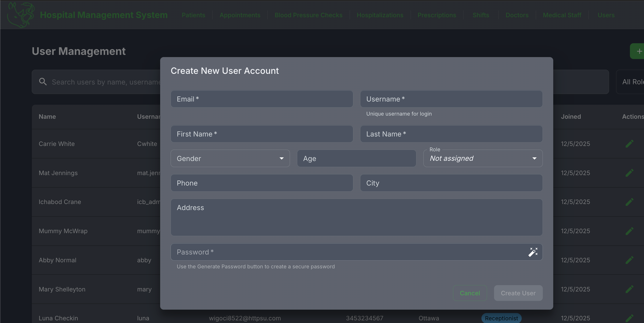The width and height of the screenshot is (644, 323).
Task: Click edit pencil for Mummy McWrap
Action: (x=629, y=231)
